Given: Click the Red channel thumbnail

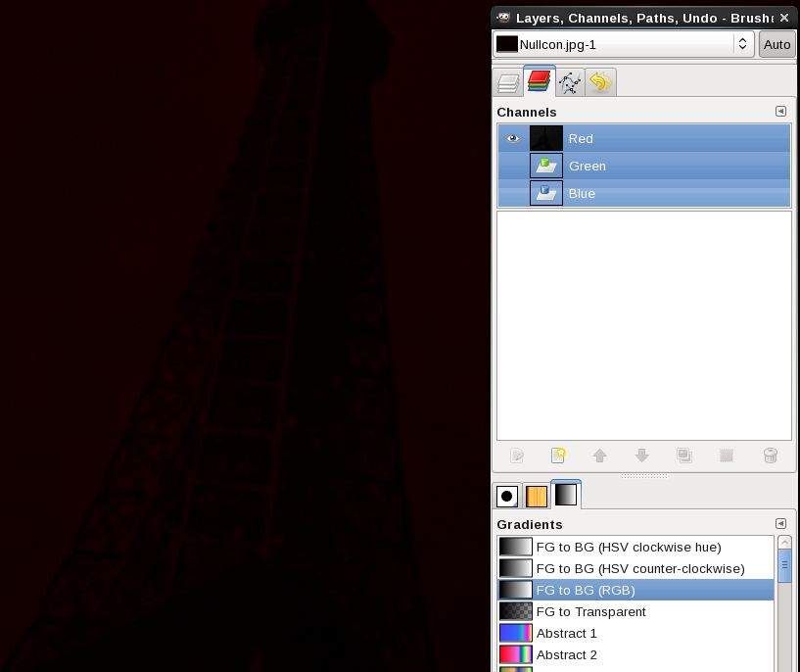Looking at the screenshot, I should 546,138.
